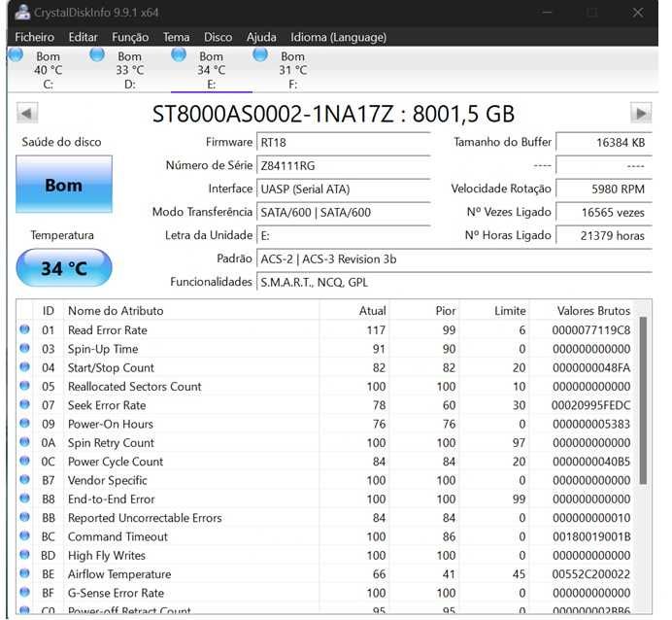Select the Reallocated Sectors Count attribute name
The height and width of the screenshot is (620, 672).
pyautogui.click(x=135, y=387)
